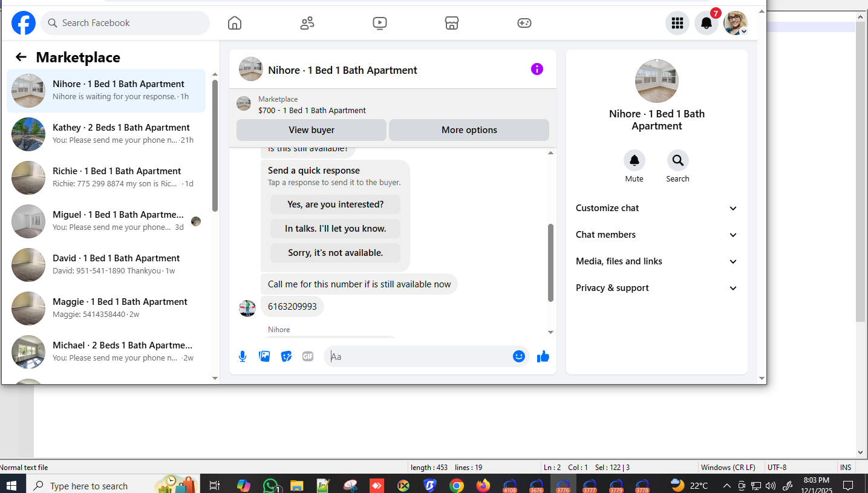
Task: Open the Gaming icon in top navigation
Action: (x=524, y=23)
